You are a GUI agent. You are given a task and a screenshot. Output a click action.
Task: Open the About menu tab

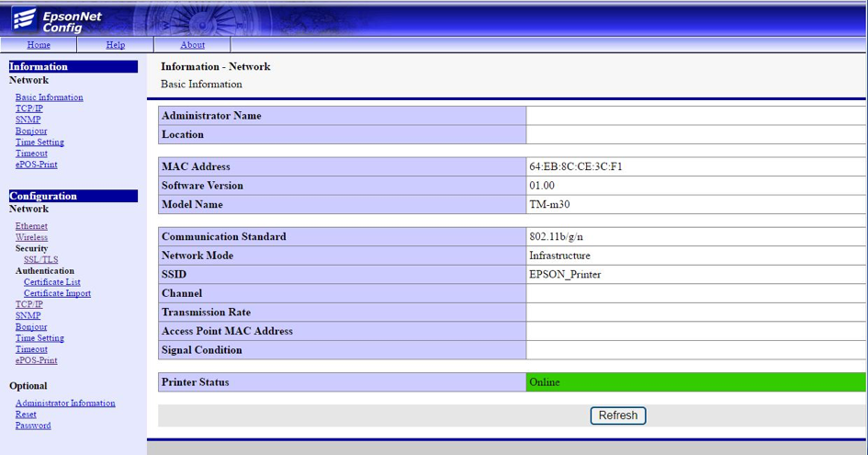[x=192, y=44]
